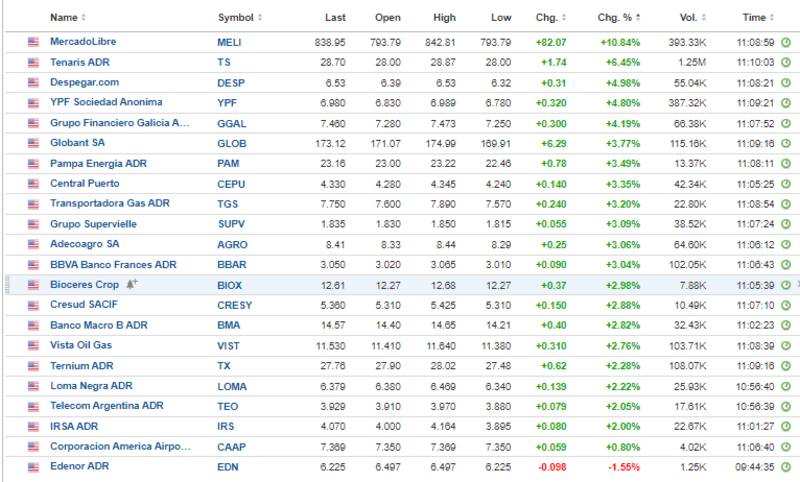Image resolution: width=800 pixels, height=482 pixels.
Task: Click the clock icon in Vista Oil Gas row
Action: click(785, 345)
